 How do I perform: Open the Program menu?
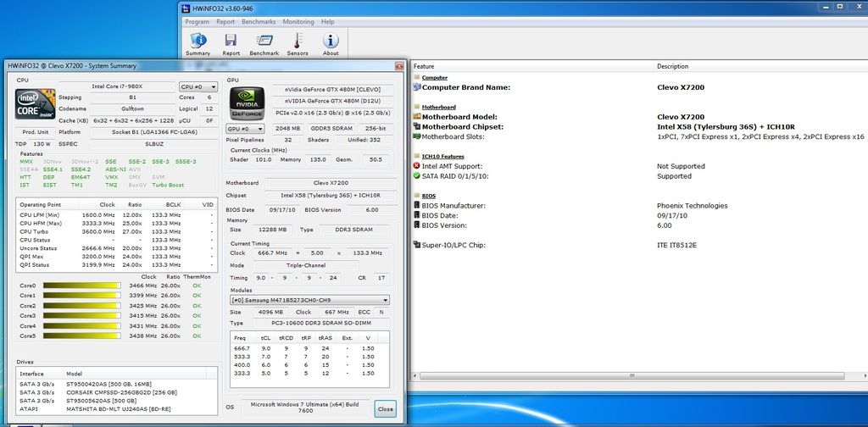pos(197,21)
